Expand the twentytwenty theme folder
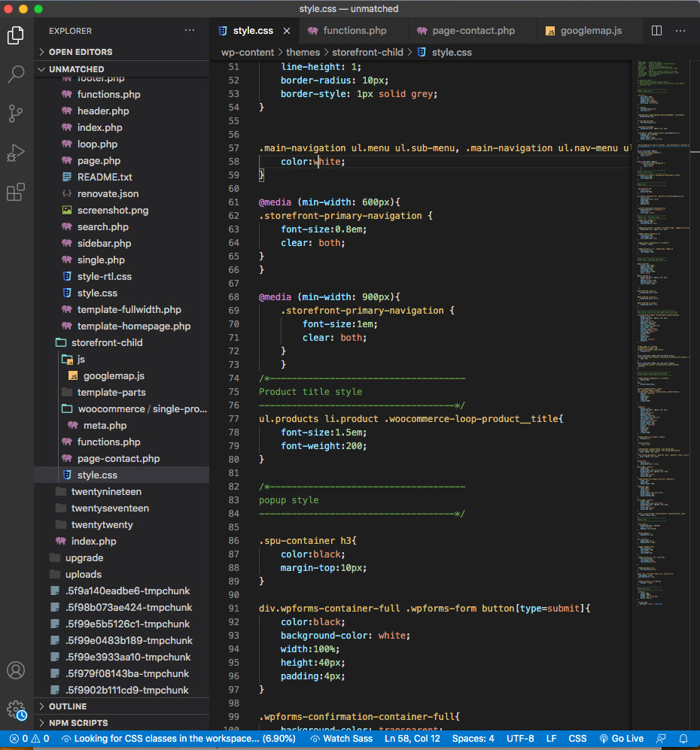Viewport: 700px width, 750px height. [121, 525]
